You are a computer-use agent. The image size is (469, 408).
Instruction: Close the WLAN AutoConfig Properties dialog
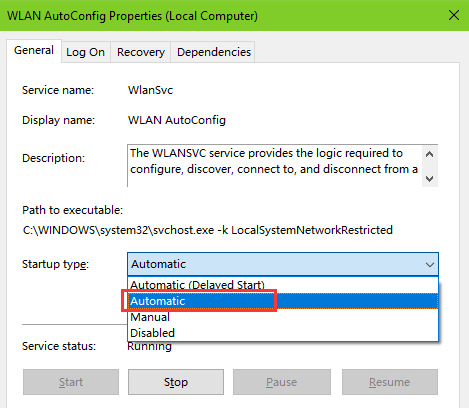point(454,15)
